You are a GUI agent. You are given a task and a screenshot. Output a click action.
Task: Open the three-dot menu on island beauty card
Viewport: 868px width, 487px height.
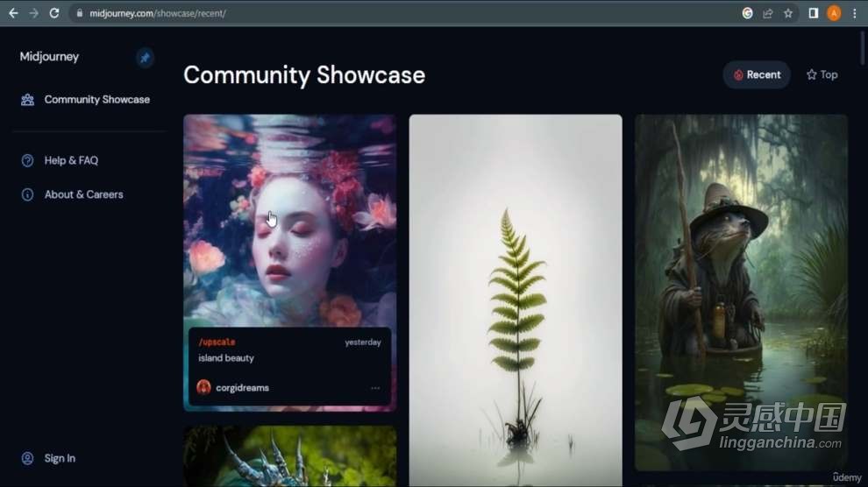point(375,388)
